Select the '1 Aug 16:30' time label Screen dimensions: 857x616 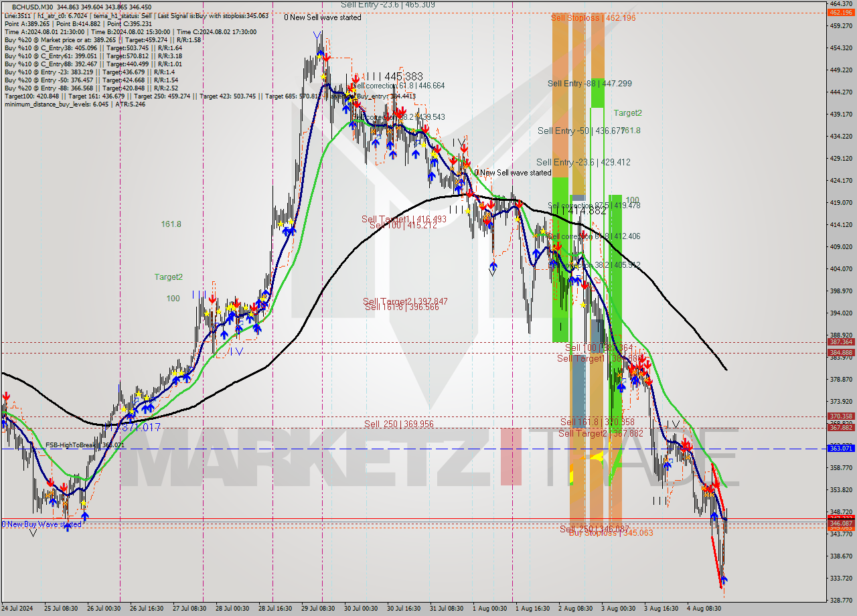[532, 609]
